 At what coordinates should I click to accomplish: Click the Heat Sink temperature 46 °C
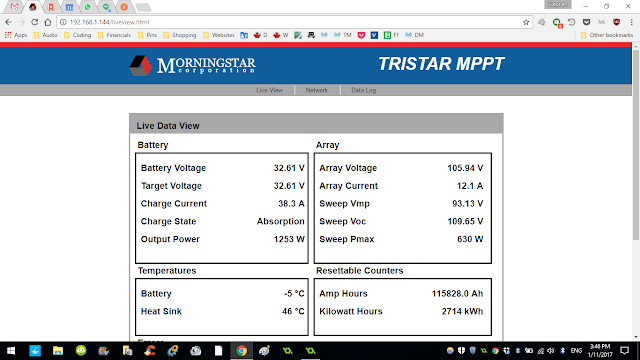(293, 311)
